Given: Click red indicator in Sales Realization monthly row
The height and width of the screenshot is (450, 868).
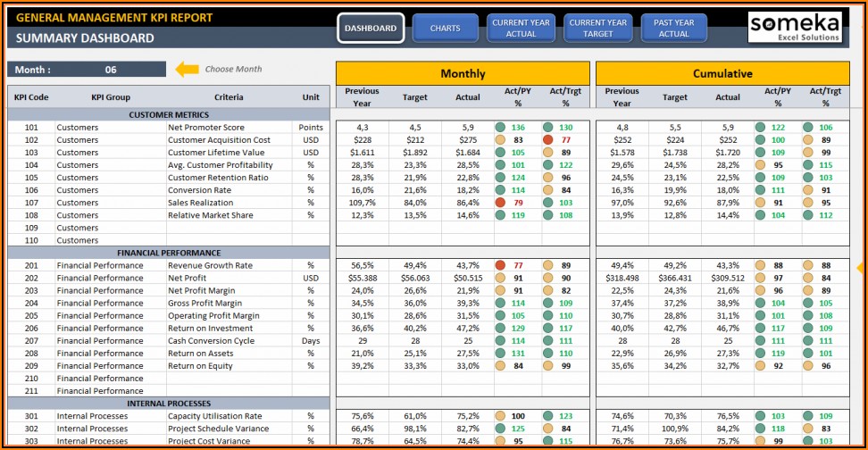Looking at the screenshot, I should tap(500, 203).
